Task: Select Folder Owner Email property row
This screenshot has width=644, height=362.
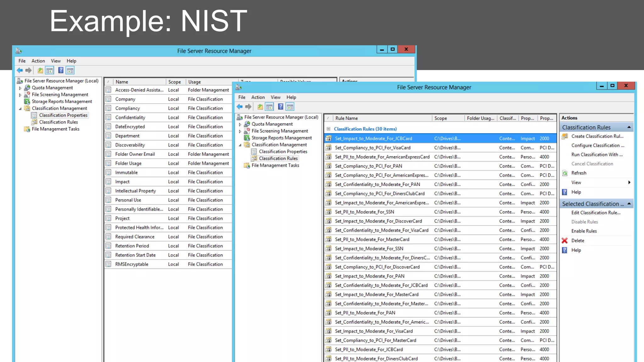Action: click(x=168, y=154)
